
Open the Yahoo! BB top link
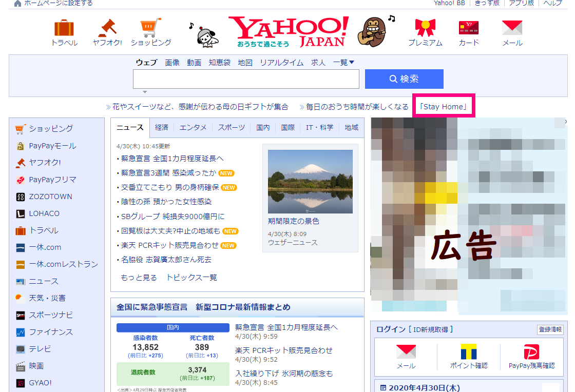(449, 3)
